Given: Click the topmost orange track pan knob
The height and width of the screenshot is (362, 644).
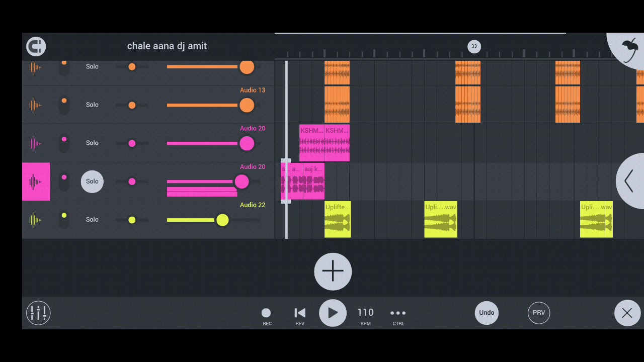Looking at the screenshot, I should (132, 67).
